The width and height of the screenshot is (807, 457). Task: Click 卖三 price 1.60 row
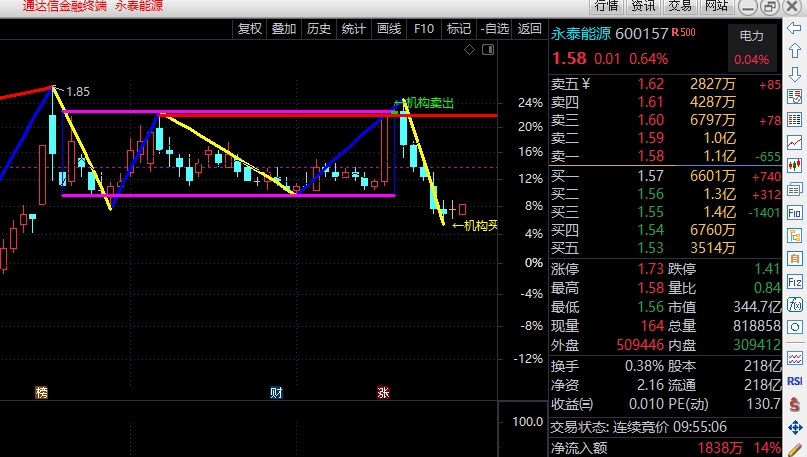point(666,120)
